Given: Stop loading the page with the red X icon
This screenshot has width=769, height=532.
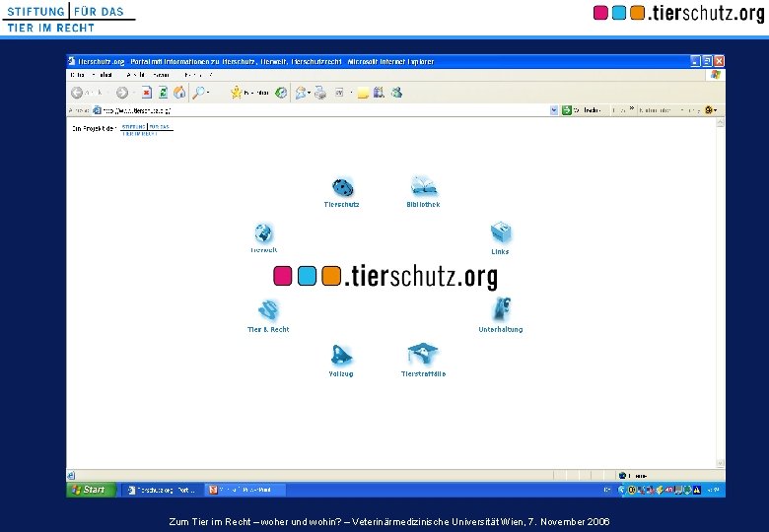Looking at the screenshot, I should (x=146, y=93).
